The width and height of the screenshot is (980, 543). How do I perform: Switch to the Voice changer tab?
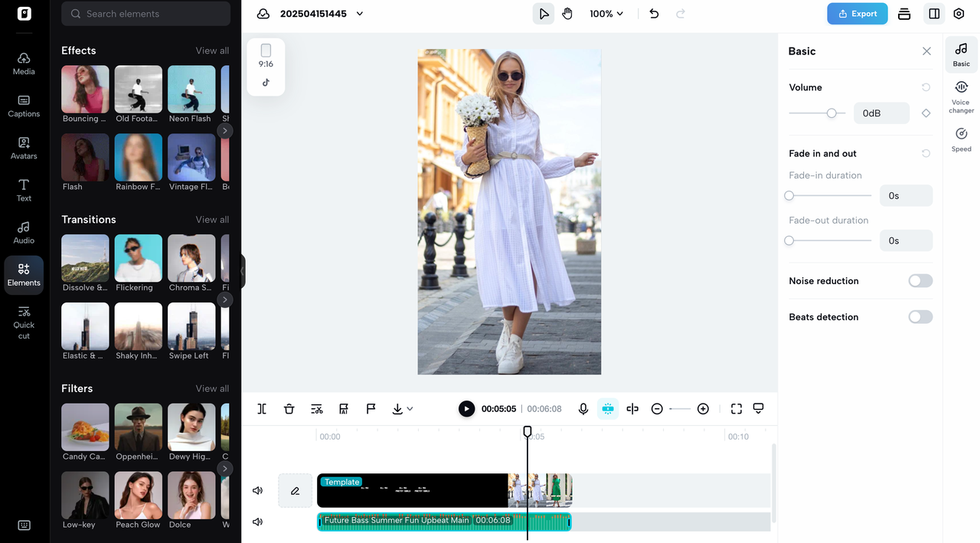tap(962, 97)
